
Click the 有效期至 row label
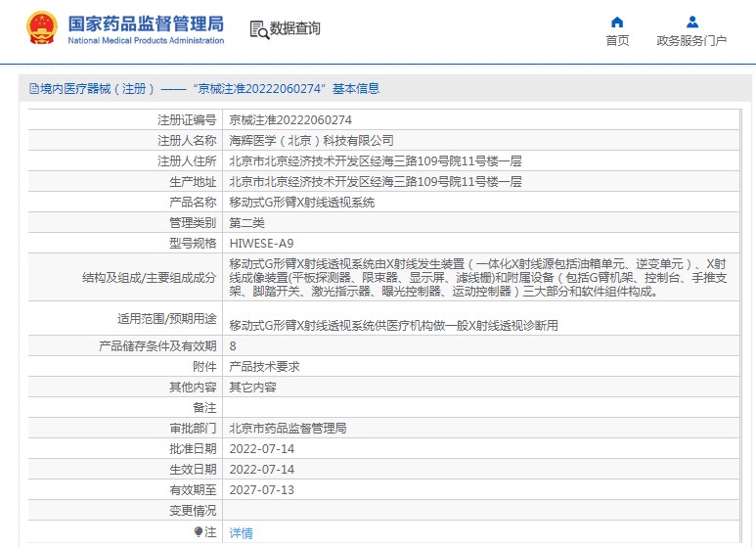pos(193,489)
